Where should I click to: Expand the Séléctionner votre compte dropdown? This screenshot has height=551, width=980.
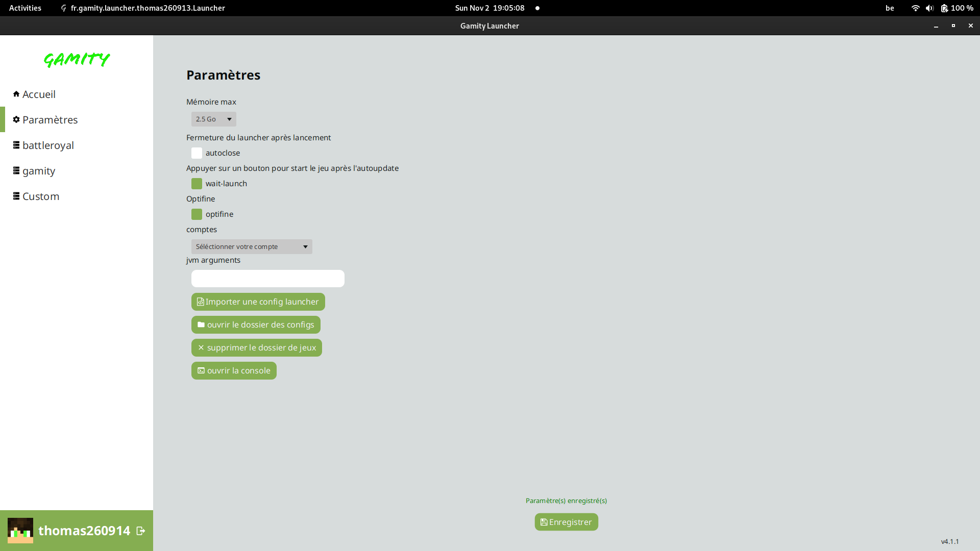click(x=252, y=247)
